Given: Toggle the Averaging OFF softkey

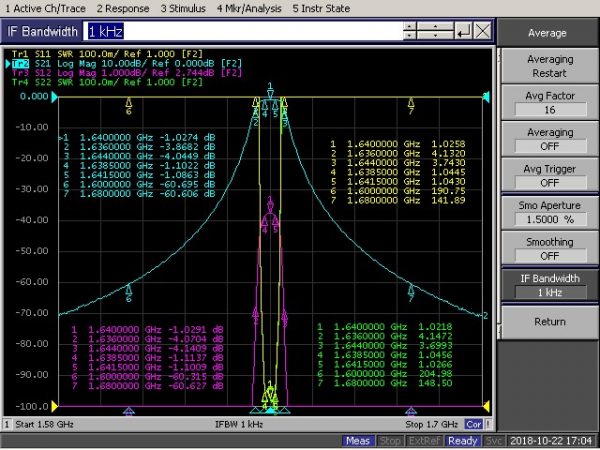Looking at the screenshot, I should coord(550,139).
